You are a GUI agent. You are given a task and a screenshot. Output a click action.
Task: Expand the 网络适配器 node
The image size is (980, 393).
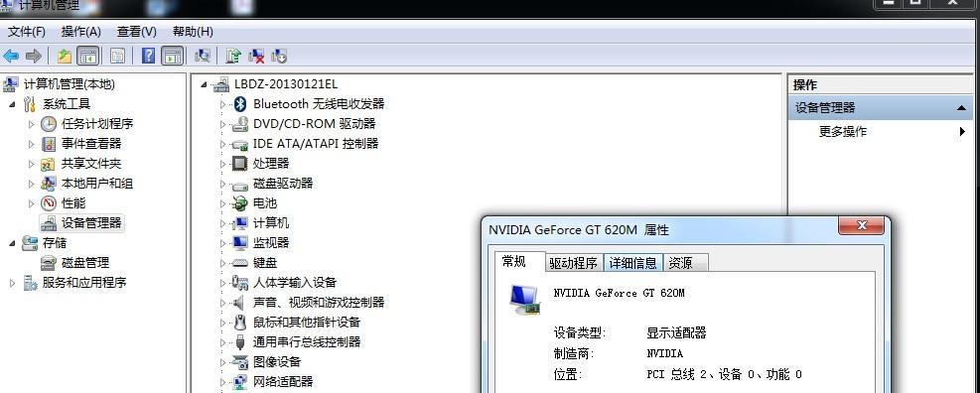[x=223, y=382]
